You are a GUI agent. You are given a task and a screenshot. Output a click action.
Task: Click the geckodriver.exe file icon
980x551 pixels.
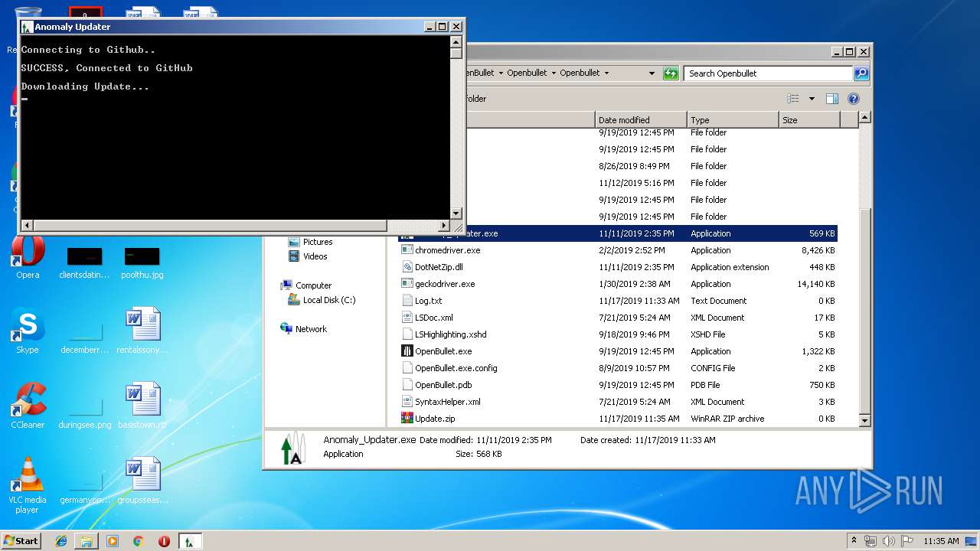click(407, 284)
